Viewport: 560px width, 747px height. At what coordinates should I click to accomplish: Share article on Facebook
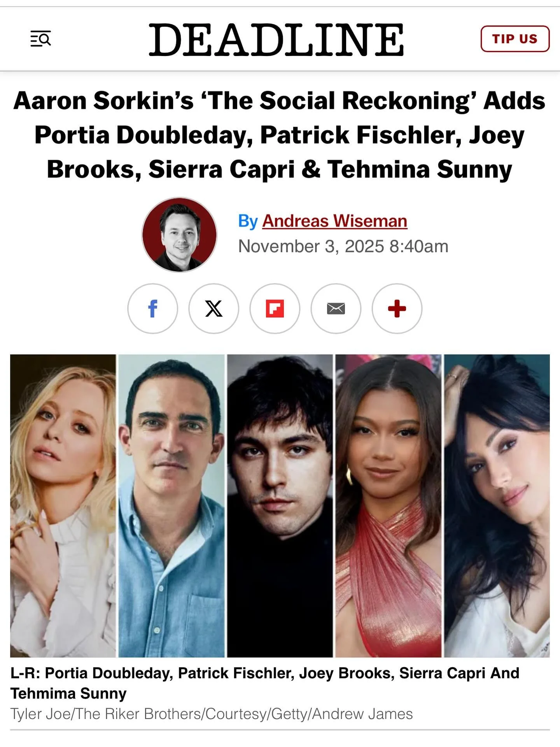(152, 309)
